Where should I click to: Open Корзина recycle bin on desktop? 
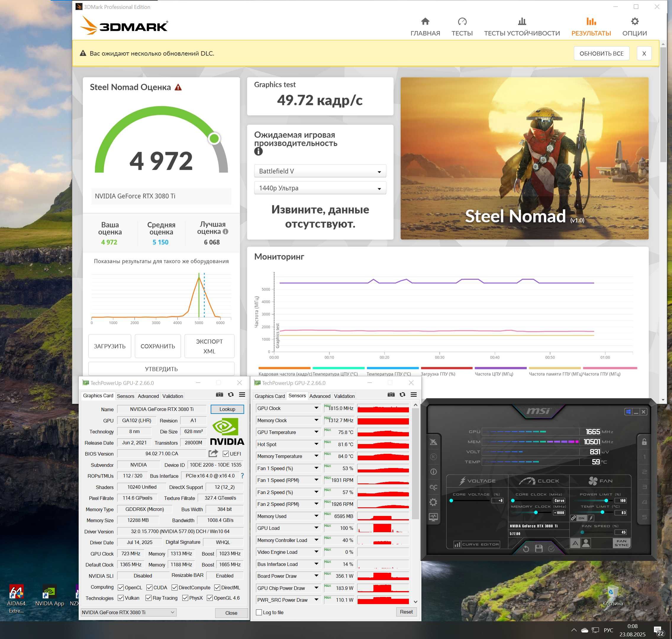[612, 596]
